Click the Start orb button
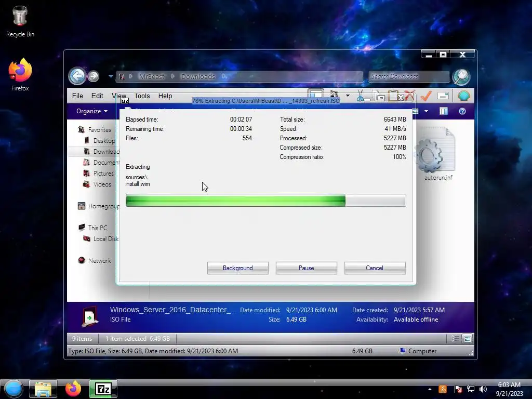The width and height of the screenshot is (532, 399). click(x=13, y=389)
